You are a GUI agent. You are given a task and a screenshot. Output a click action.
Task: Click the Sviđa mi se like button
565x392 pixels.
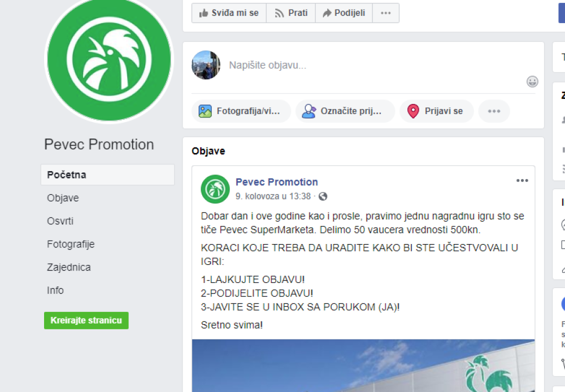pos(229,13)
